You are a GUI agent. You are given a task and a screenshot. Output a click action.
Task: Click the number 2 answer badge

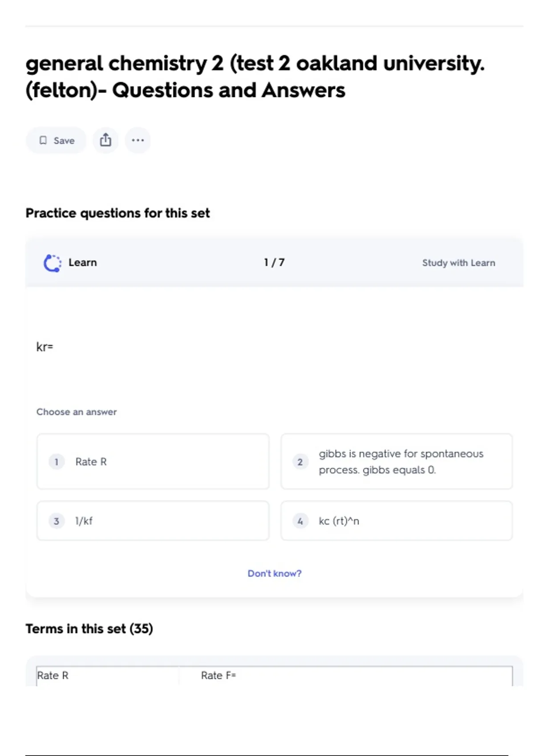tap(300, 462)
